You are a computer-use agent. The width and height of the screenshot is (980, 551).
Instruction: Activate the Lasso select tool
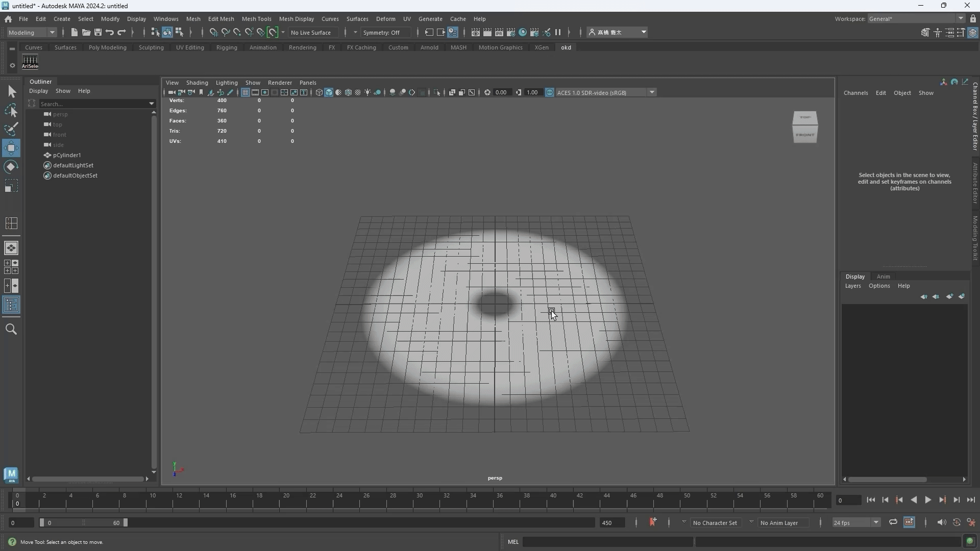11,110
